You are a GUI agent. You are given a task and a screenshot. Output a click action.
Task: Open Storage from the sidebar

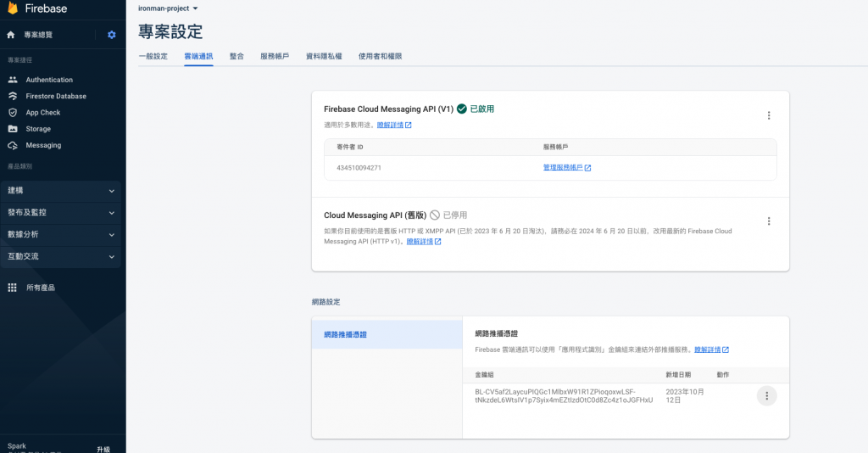coord(38,128)
